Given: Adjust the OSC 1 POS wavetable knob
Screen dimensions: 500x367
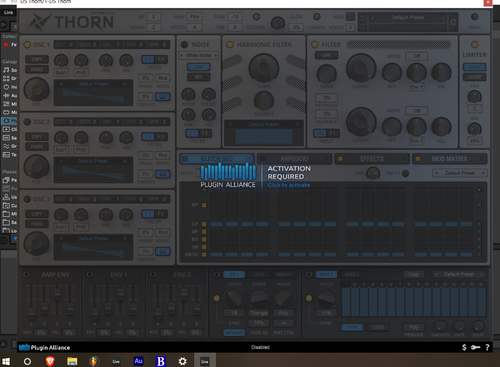Looking at the screenshot, I should click(x=36, y=89).
